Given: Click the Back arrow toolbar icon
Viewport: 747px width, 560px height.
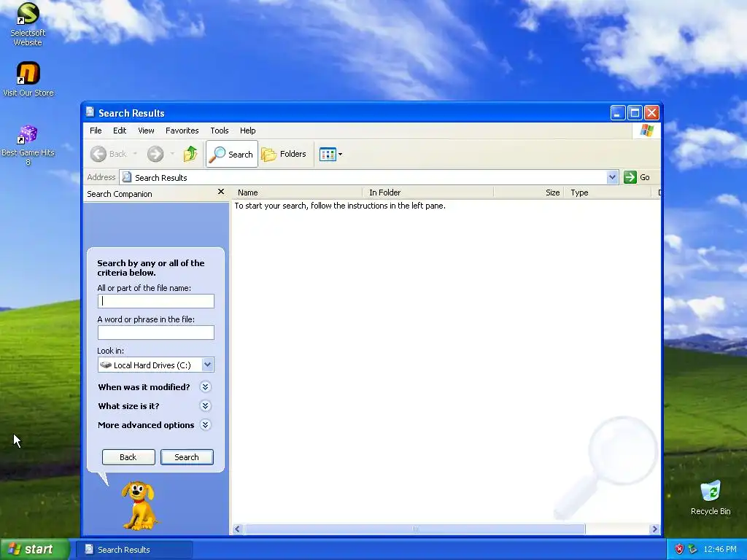Looking at the screenshot, I should pyautogui.click(x=98, y=154).
